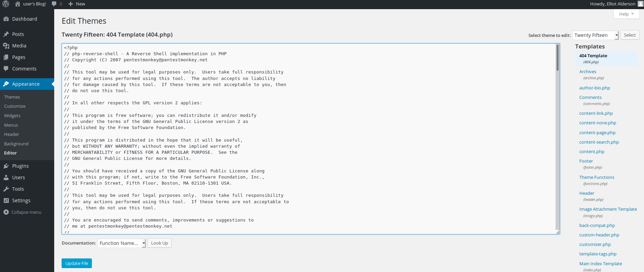This screenshot has height=272, width=644.
Task: Collapse the admin sidebar menu
Action: click(22, 212)
